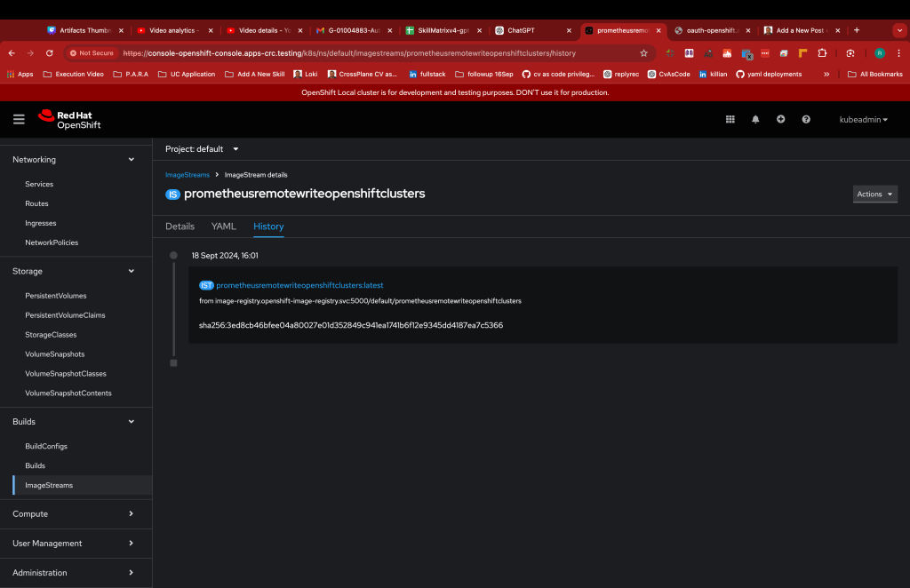Go forward in browser history
The image size is (910, 588).
pyautogui.click(x=30, y=52)
